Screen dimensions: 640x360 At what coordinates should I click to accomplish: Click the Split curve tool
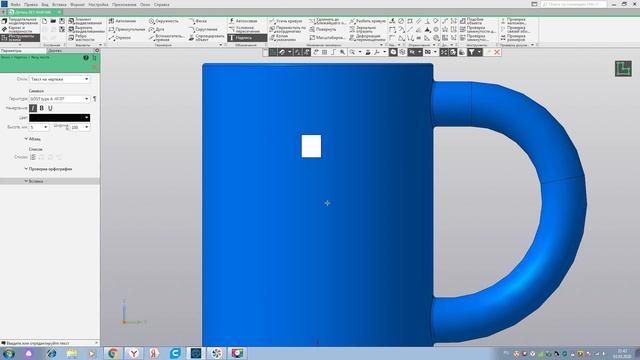367,21
